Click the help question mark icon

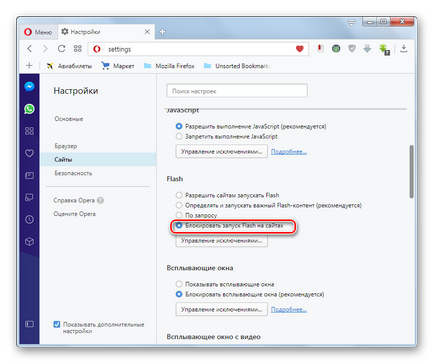click(100, 200)
